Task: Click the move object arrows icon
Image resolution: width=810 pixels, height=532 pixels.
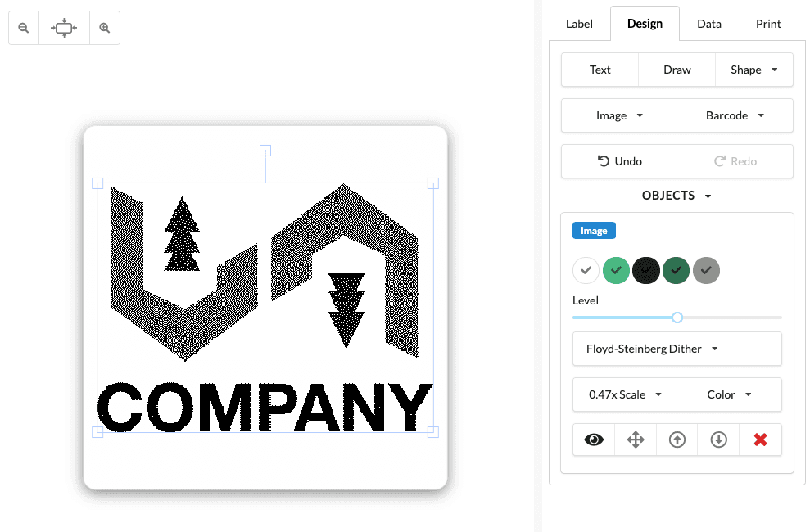Action: coord(636,440)
